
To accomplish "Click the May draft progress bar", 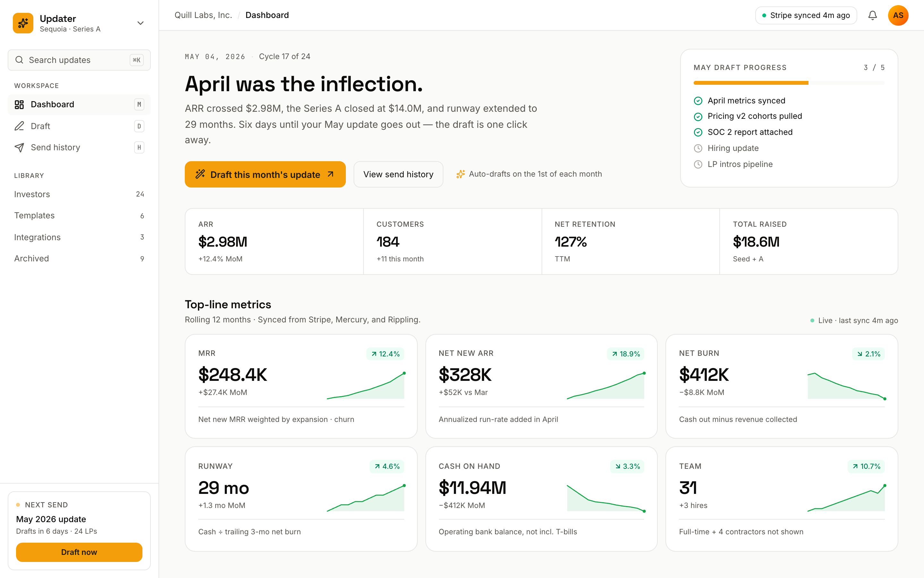I will [x=789, y=83].
